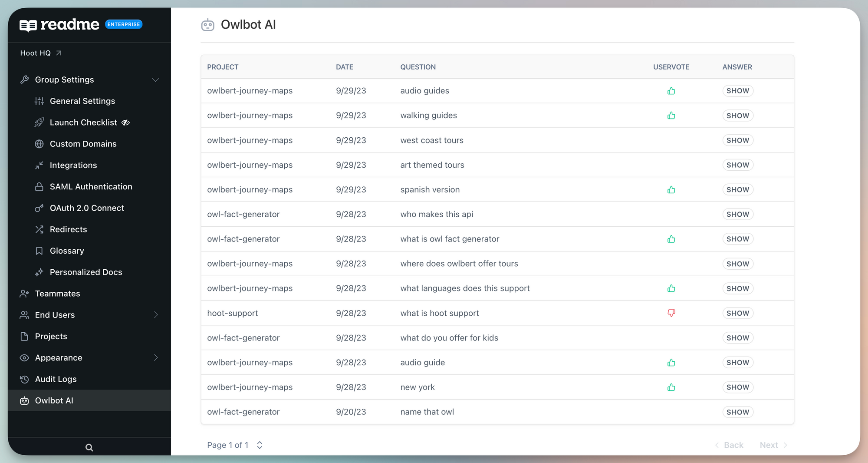868x463 pixels.
Task: Show answer for what is hoot support
Action: click(x=738, y=313)
